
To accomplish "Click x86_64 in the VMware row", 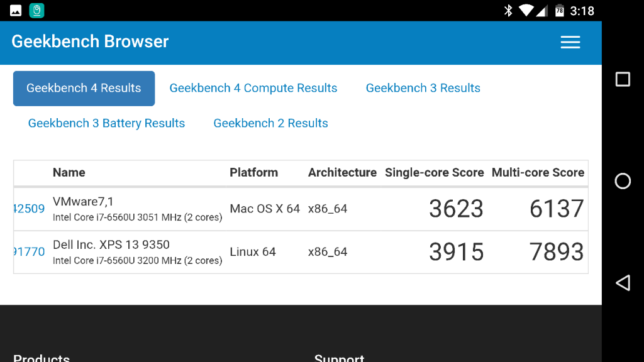I will pos(328,209).
